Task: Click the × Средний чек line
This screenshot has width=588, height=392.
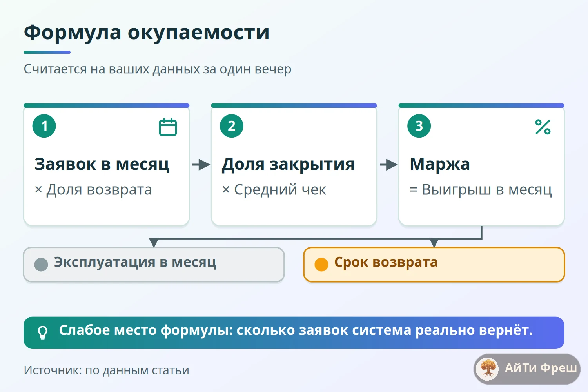Action: (274, 190)
